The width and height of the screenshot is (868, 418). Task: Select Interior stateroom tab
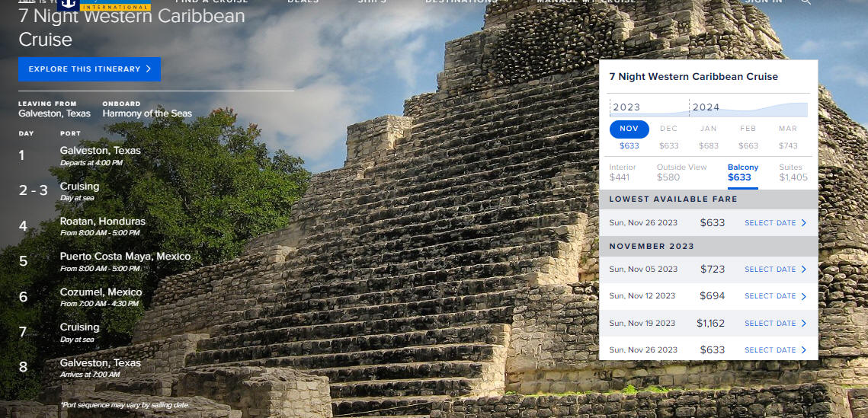(623, 173)
